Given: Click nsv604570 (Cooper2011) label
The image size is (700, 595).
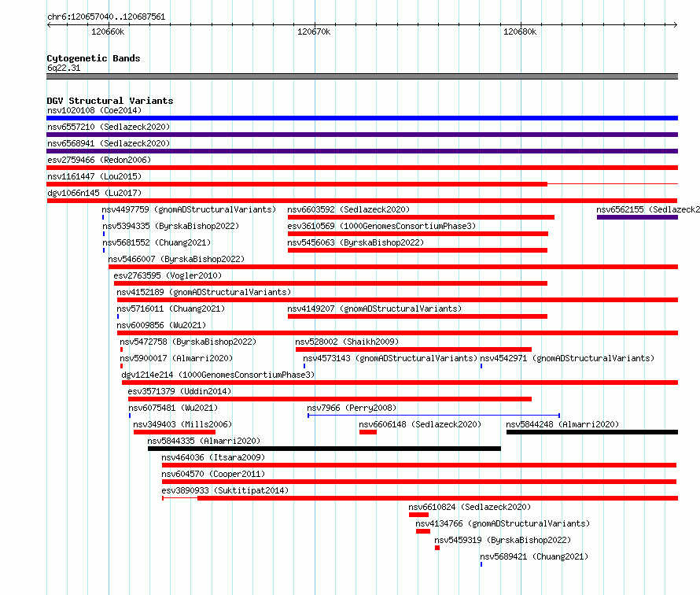Looking at the screenshot, I should [x=213, y=474].
